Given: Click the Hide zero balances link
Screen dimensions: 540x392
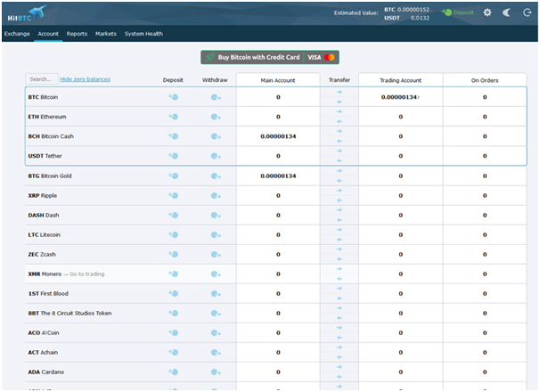Looking at the screenshot, I should coord(85,79).
